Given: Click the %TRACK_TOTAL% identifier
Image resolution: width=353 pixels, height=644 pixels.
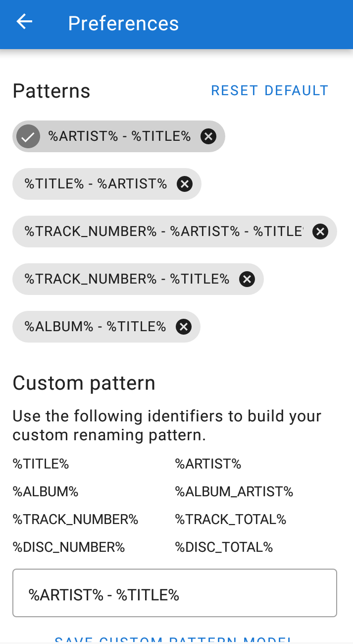Looking at the screenshot, I should 230,519.
